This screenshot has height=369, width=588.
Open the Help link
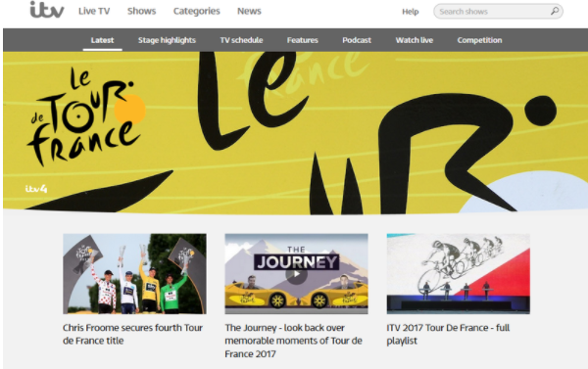[x=411, y=12]
